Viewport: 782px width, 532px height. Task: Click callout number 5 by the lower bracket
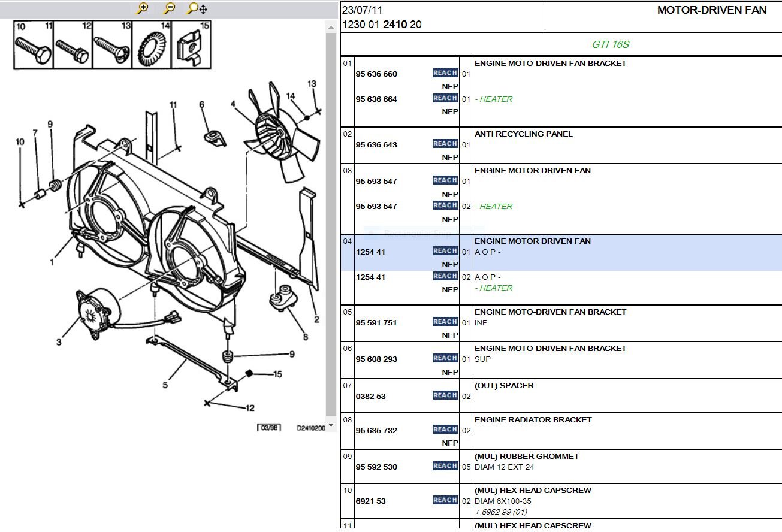pyautogui.click(x=165, y=385)
